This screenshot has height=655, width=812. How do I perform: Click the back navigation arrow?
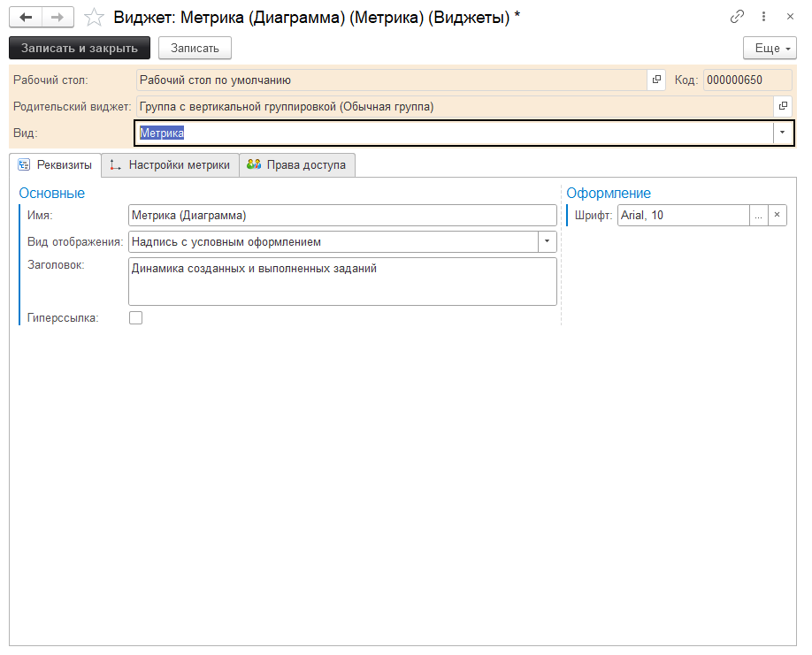pos(26,17)
